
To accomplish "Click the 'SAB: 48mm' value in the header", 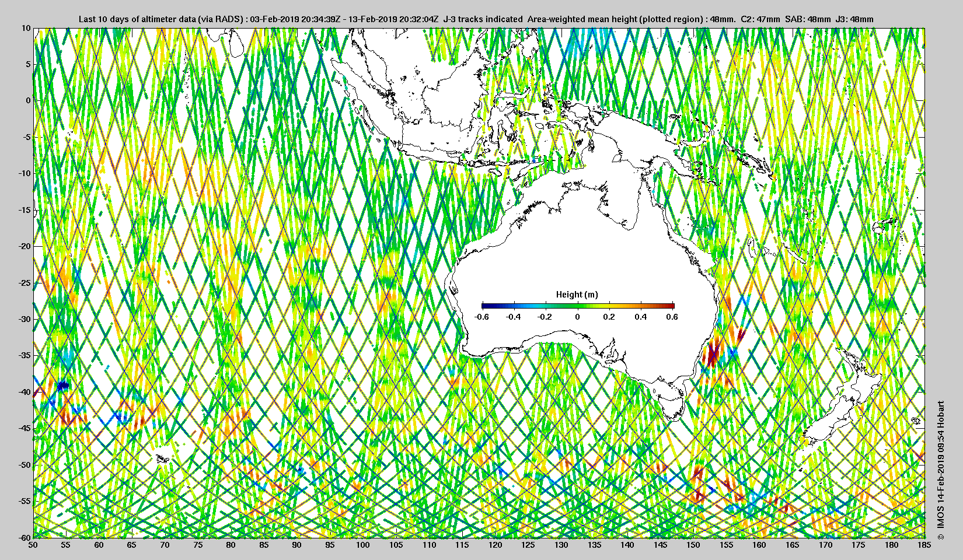I will point(808,19).
